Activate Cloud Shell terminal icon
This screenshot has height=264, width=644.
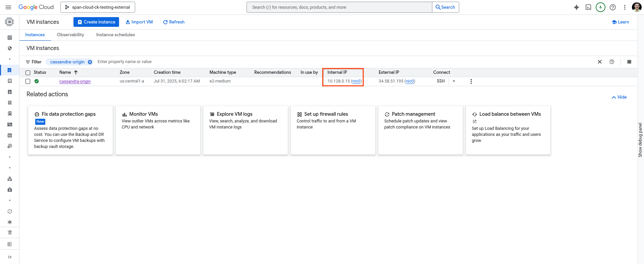588,7
